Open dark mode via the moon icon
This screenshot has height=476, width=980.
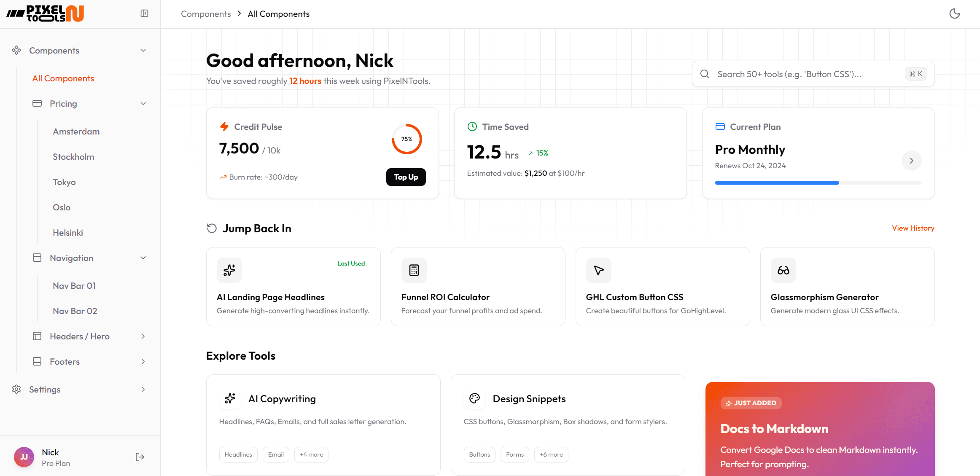[954, 13]
